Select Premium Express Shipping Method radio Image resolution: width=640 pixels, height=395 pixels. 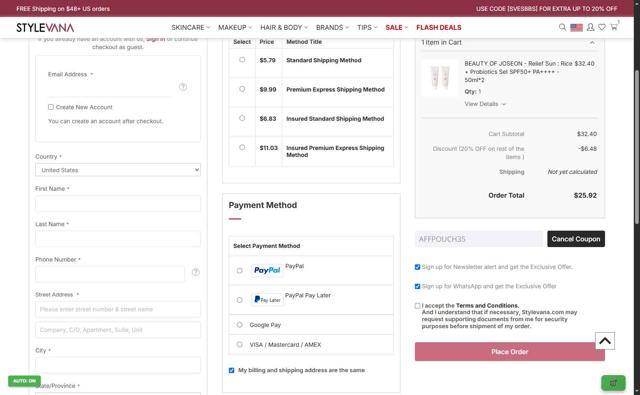pyautogui.click(x=242, y=89)
